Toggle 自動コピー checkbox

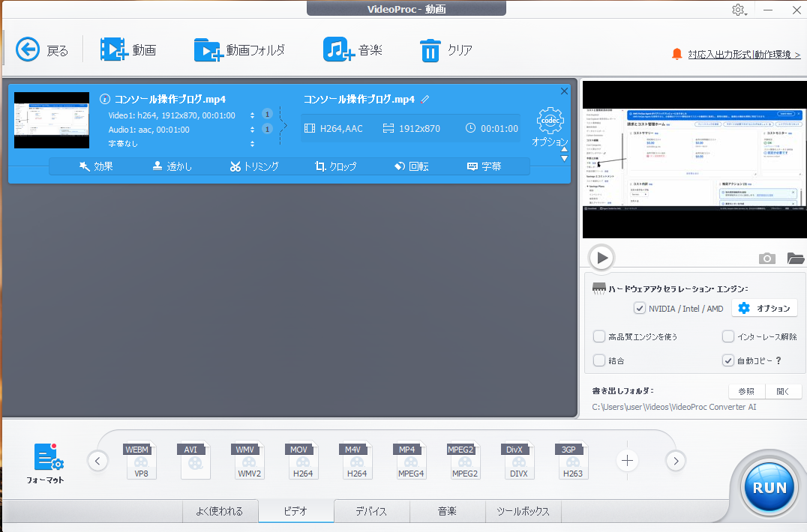click(727, 361)
